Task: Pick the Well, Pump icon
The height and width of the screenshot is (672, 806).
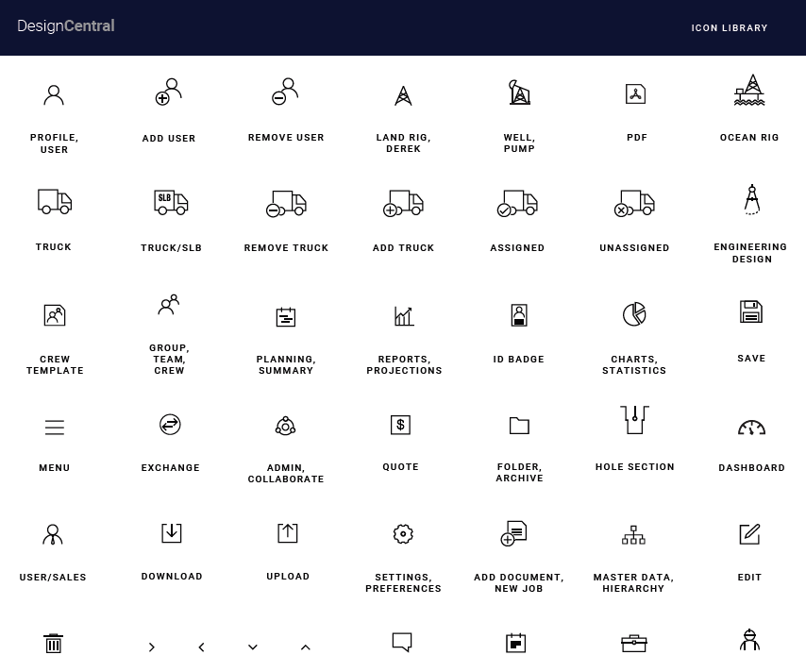Action: 519,92
